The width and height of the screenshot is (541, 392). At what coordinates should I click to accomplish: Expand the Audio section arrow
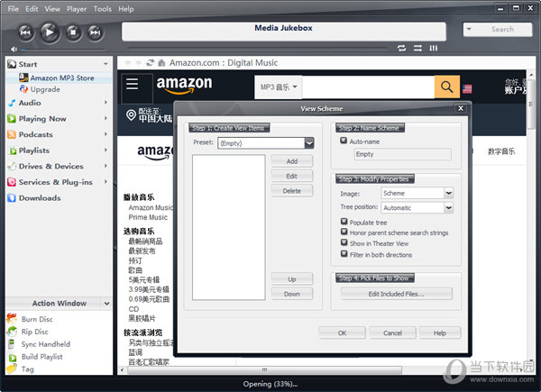tap(105, 103)
